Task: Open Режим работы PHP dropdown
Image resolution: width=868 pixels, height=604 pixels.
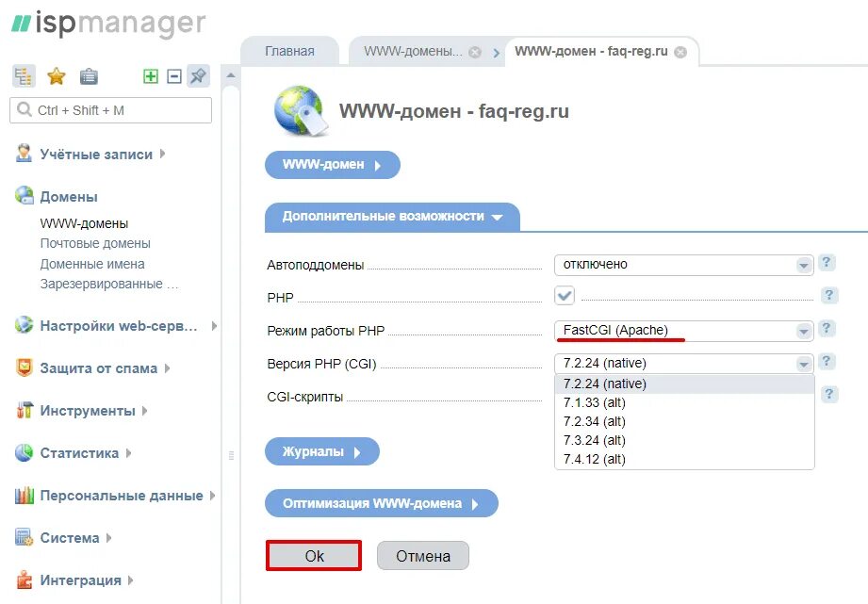Action: click(x=683, y=331)
